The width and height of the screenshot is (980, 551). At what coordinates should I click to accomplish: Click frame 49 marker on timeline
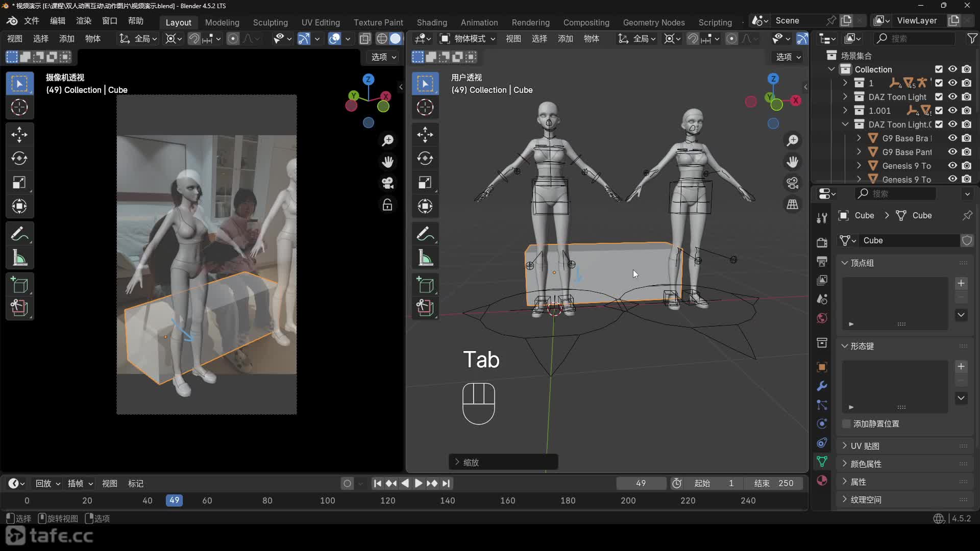(174, 500)
